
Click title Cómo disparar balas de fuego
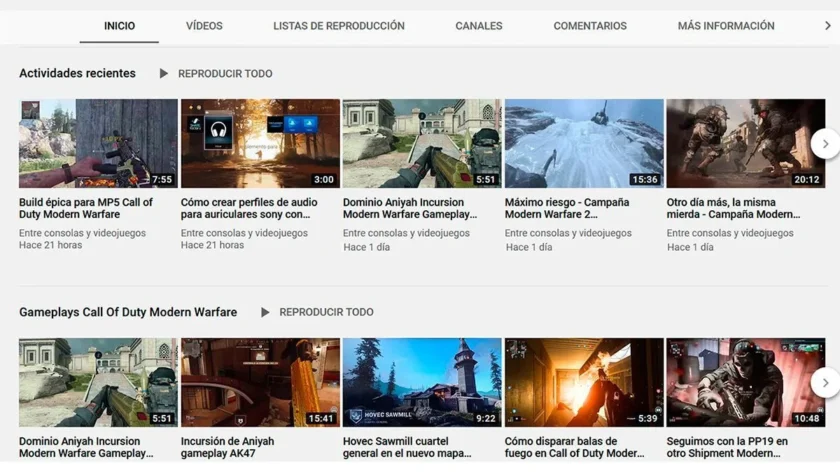574,447
